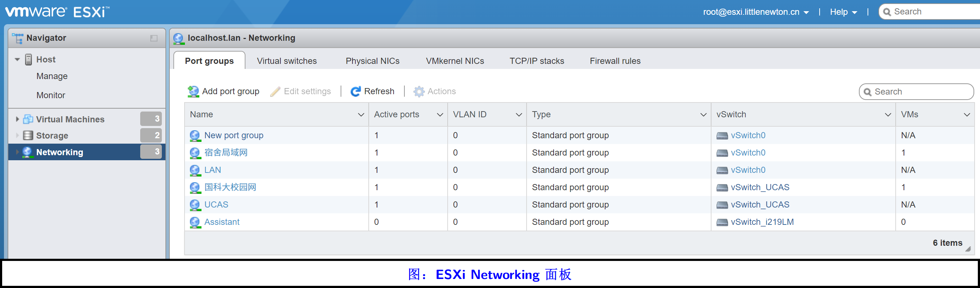Expand the Storage tree node
This screenshot has height=288, width=980.
pyautogui.click(x=17, y=136)
